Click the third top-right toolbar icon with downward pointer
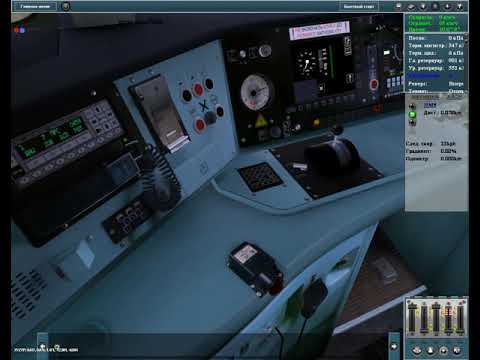This screenshot has width=480, height=360. pyautogui.click(x=423, y=6)
